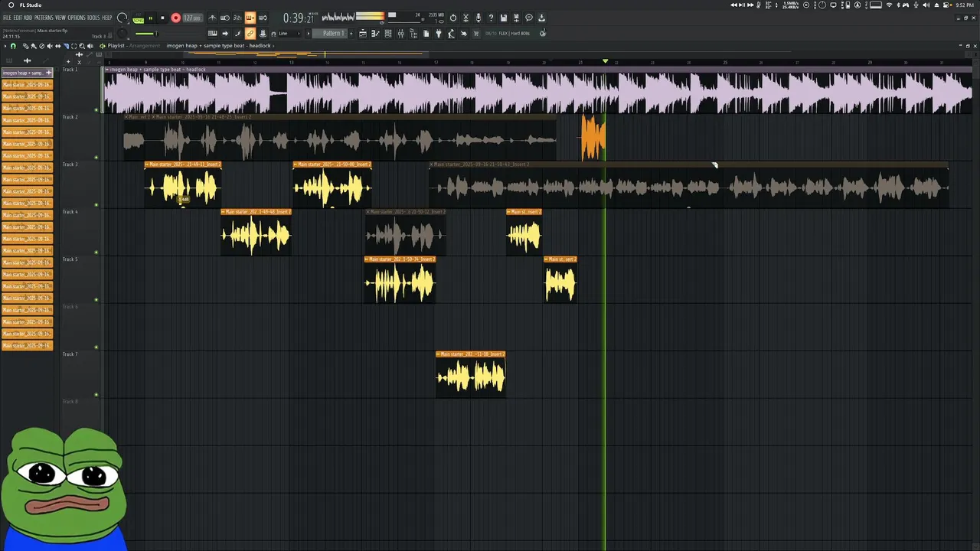Select the Zoom magnifier tool in playlist

(82, 46)
